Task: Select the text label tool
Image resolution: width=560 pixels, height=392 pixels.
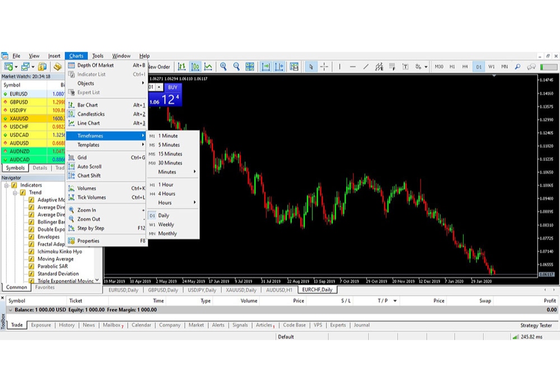Action: tap(405, 67)
